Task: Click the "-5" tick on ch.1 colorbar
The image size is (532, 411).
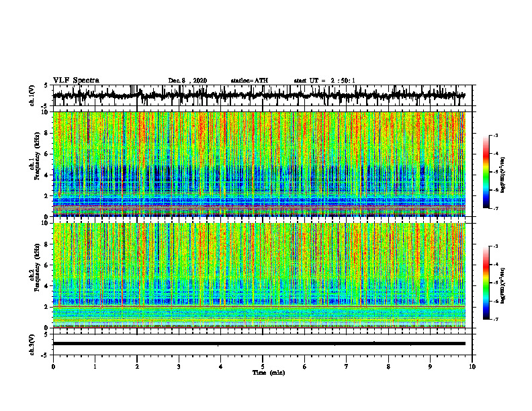Action: tap(496, 172)
